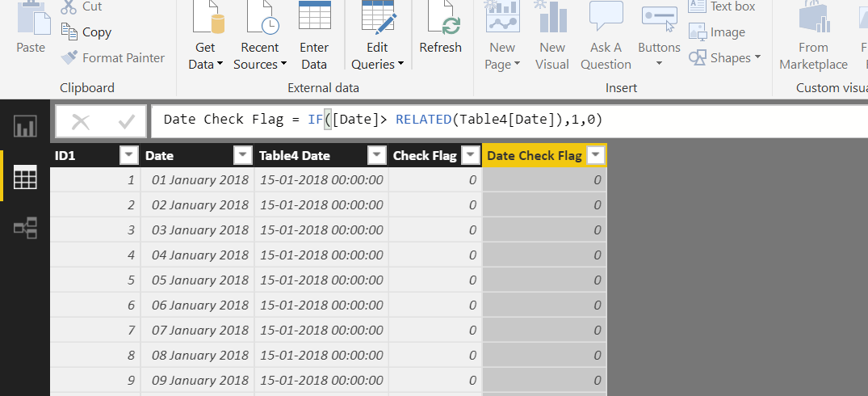Click the cell 06 January 2018
The height and width of the screenshot is (396, 868).
(x=198, y=305)
